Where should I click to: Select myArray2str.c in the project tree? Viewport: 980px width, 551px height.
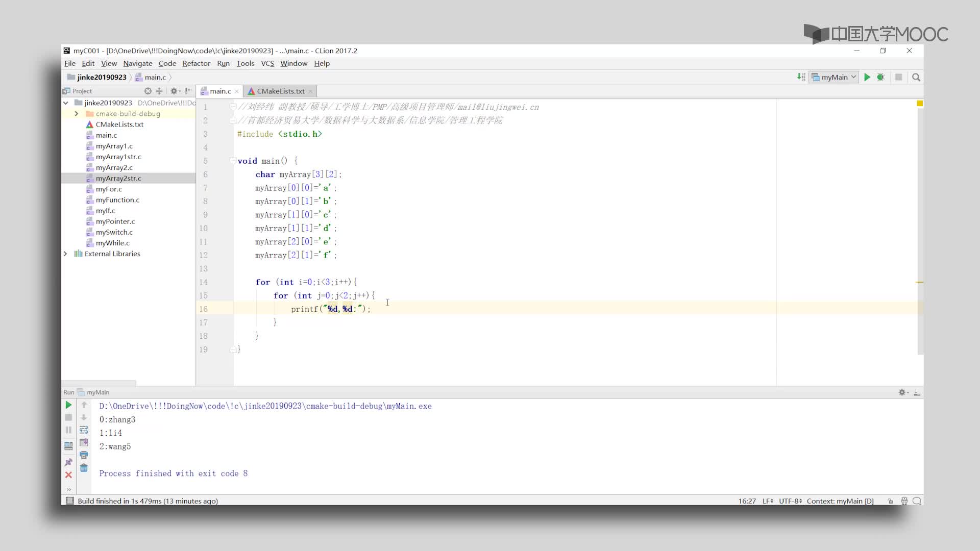pos(118,178)
